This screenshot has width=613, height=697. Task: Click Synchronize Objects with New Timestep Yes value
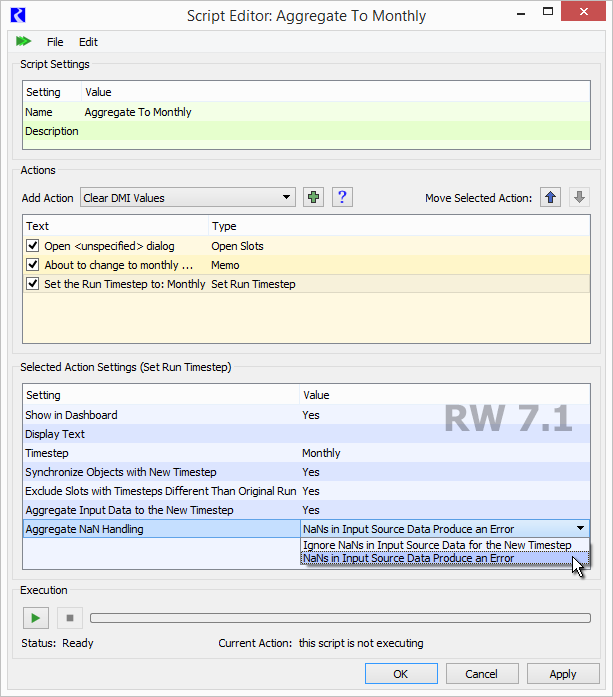coord(311,472)
